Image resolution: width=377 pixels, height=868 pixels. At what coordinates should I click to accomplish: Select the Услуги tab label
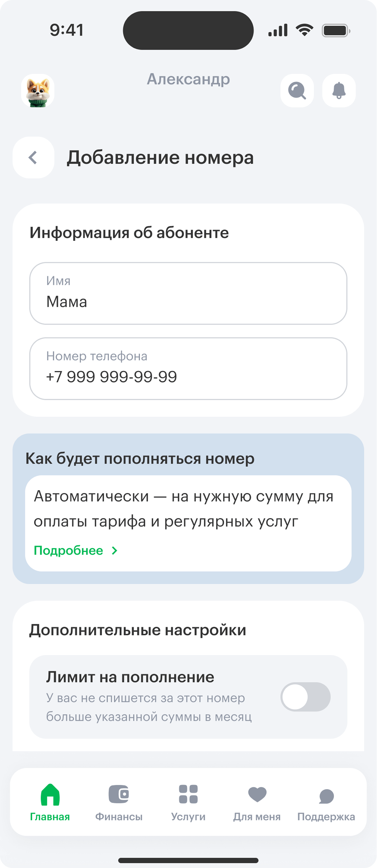[188, 817]
